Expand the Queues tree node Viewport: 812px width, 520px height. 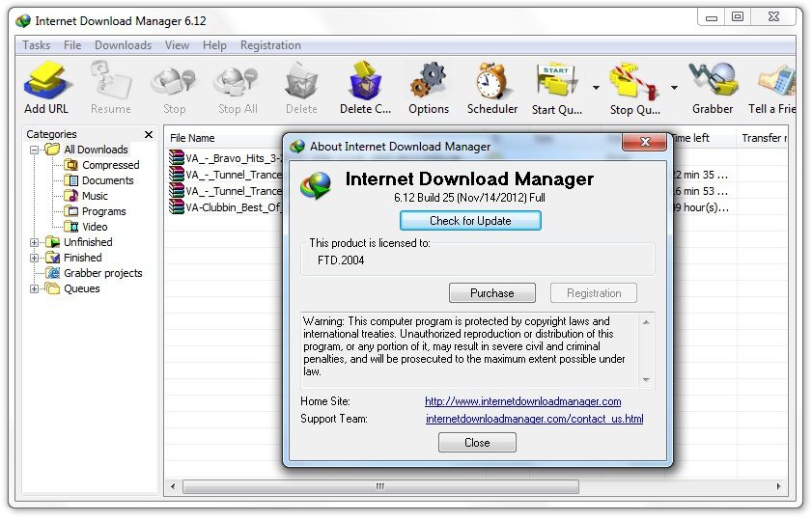click(35, 289)
